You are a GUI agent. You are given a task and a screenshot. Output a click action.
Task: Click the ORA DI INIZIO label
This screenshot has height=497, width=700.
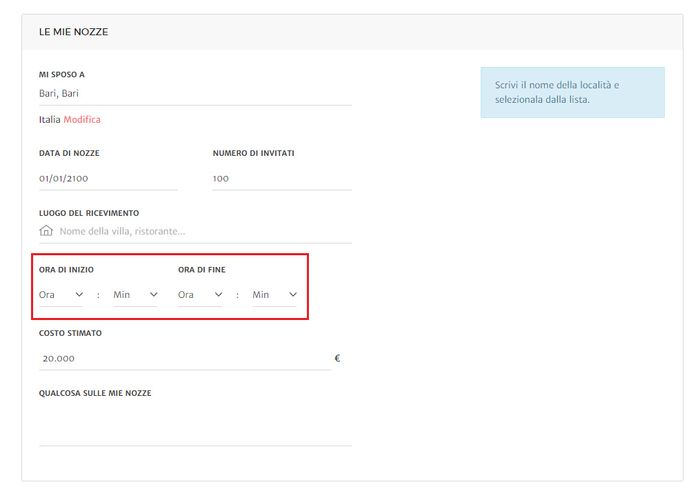67,270
